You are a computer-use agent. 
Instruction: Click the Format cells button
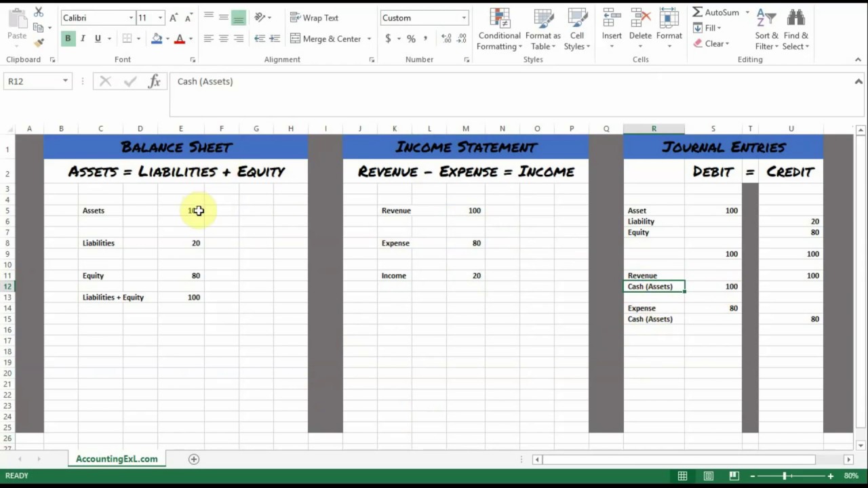pyautogui.click(x=669, y=29)
